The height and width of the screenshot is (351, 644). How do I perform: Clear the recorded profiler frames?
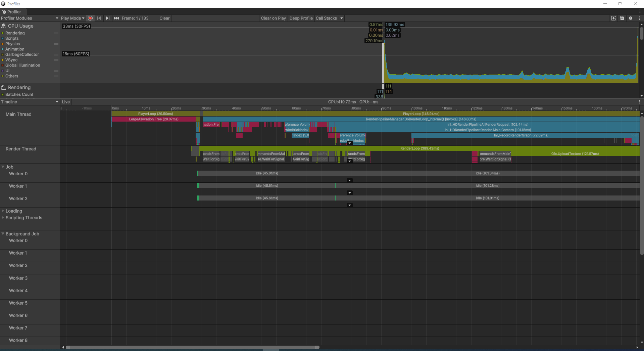164,18
